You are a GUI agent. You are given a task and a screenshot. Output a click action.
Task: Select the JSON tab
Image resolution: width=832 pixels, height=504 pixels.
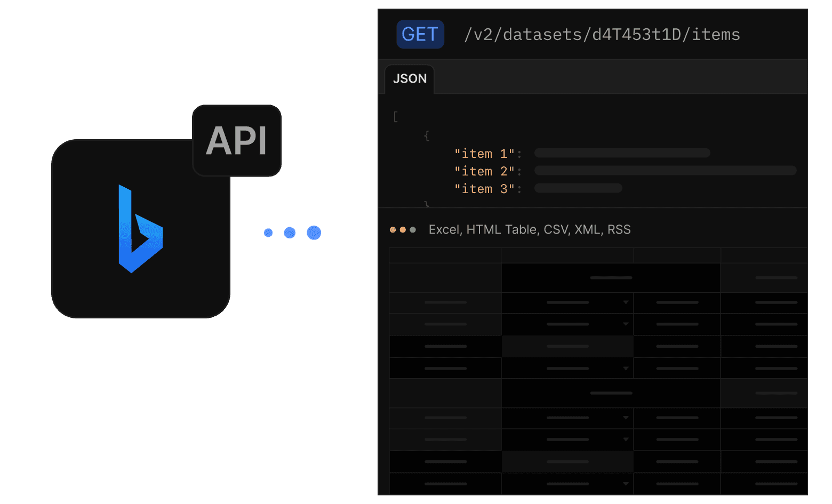[x=410, y=79]
